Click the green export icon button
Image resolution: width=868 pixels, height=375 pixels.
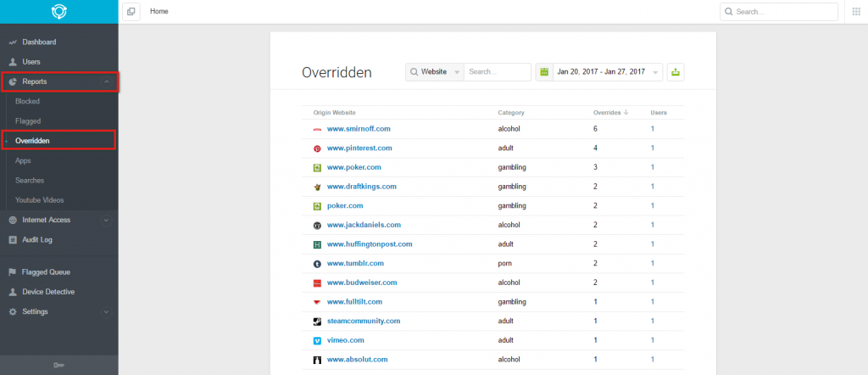tap(676, 72)
